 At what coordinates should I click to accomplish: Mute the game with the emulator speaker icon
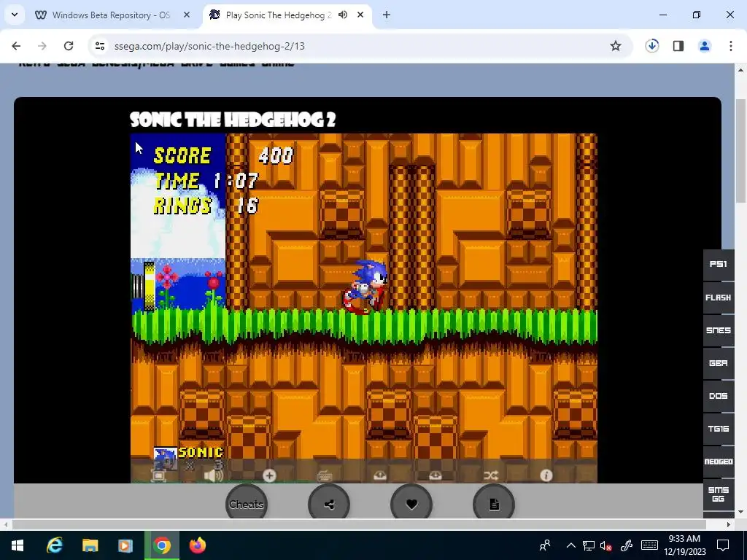[x=213, y=475]
